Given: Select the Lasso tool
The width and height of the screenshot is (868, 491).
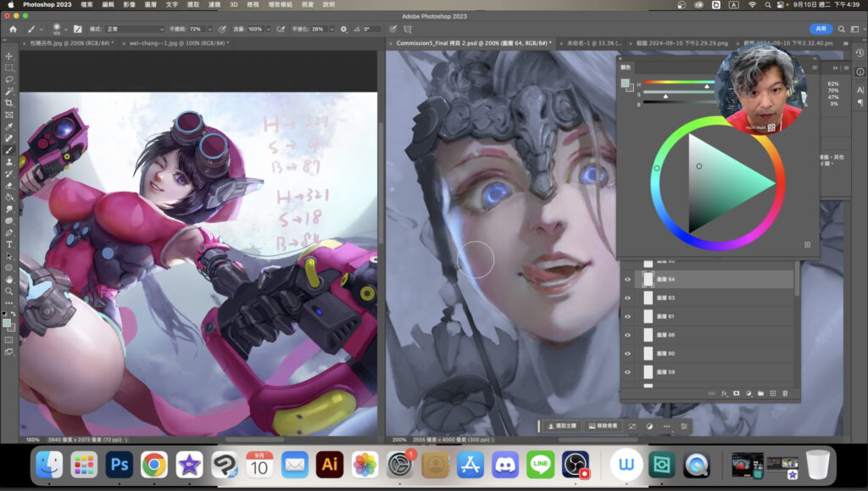Looking at the screenshot, I should (x=9, y=79).
